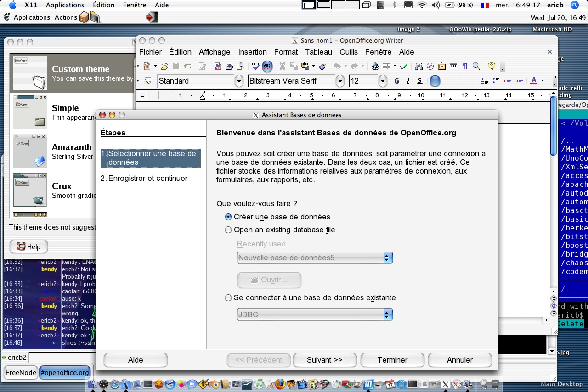Viewport: 588px width, 392px height.
Task: Select 'Se connecter à une base de données existante'
Action: tap(228, 298)
